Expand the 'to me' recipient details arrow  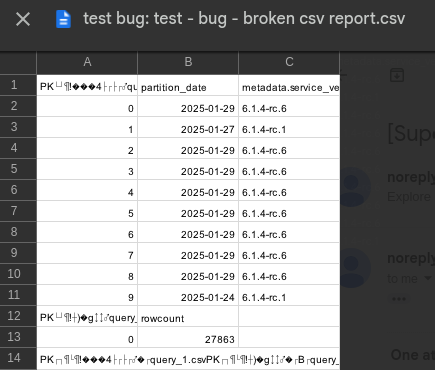[428, 278]
